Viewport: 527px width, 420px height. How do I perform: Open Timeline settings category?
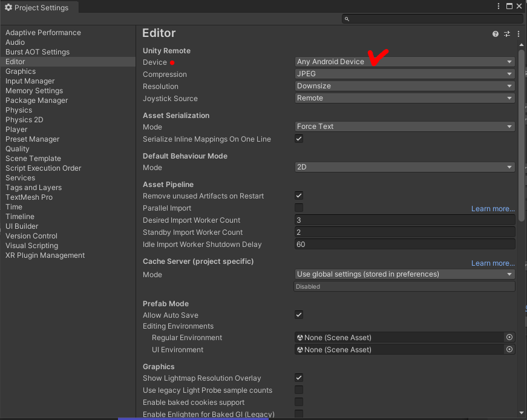pos(20,217)
